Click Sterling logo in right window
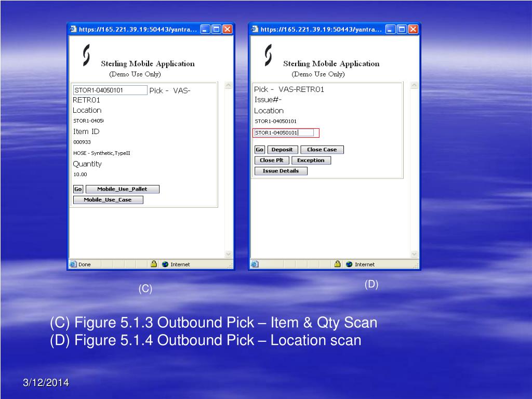This screenshot has width=532, height=399. pos(269,55)
